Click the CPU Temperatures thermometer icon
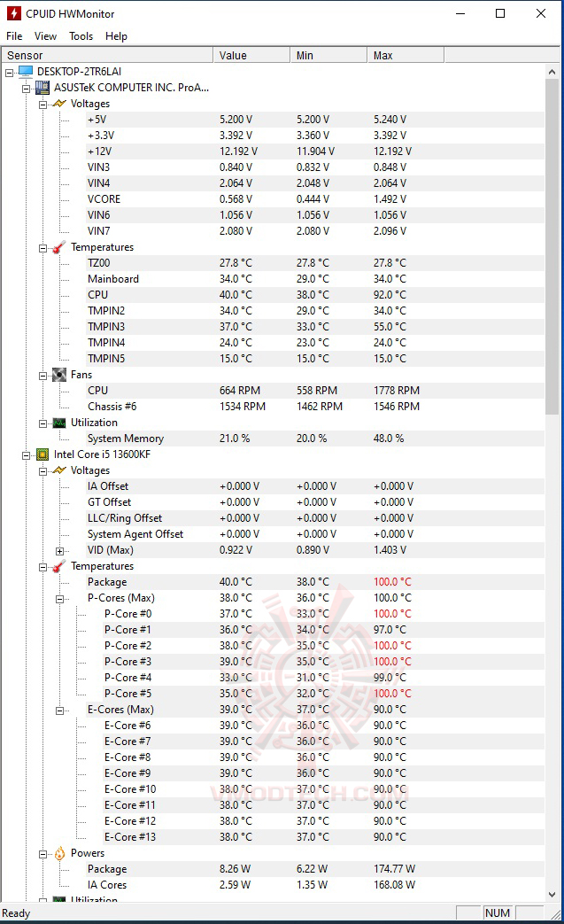Image resolution: width=564 pixels, height=924 pixels. (x=58, y=566)
